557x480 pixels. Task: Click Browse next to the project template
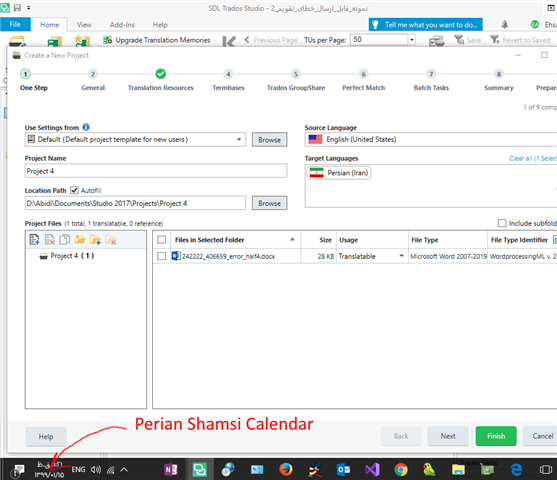(269, 140)
